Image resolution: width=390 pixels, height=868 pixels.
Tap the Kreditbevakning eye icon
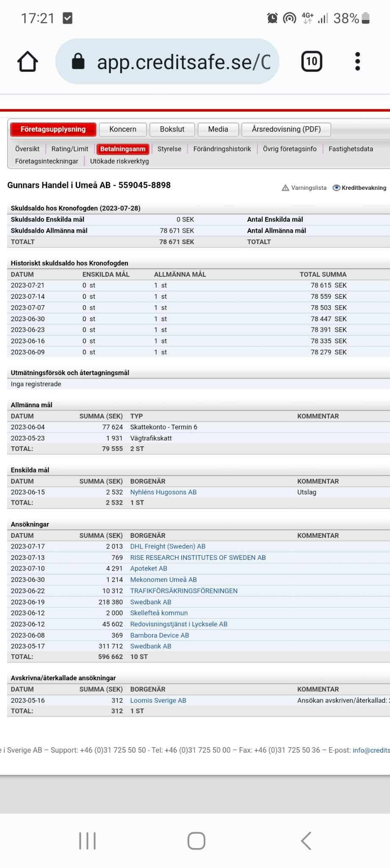(x=336, y=188)
